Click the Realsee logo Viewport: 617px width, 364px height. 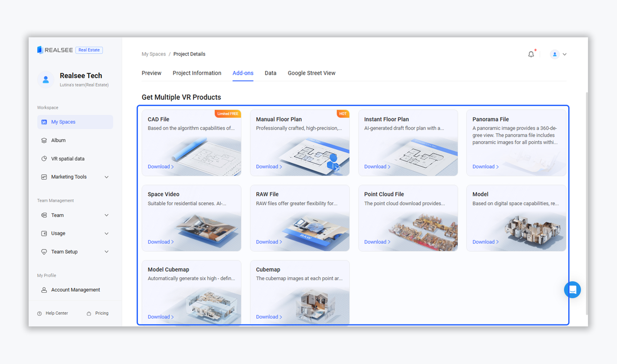[x=55, y=50]
